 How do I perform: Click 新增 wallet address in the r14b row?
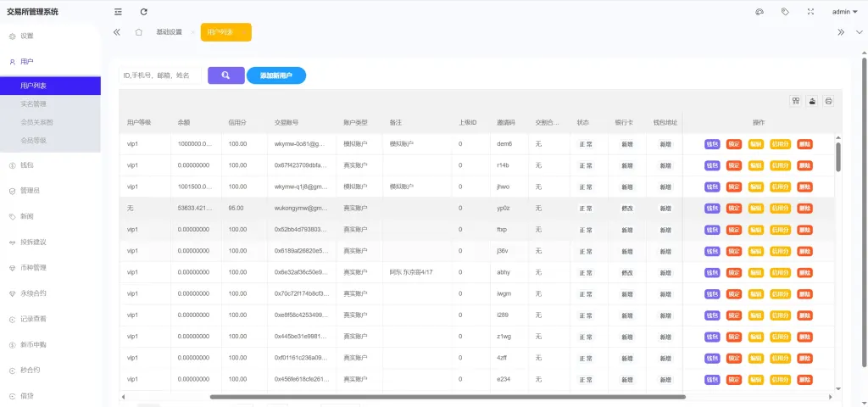point(665,165)
